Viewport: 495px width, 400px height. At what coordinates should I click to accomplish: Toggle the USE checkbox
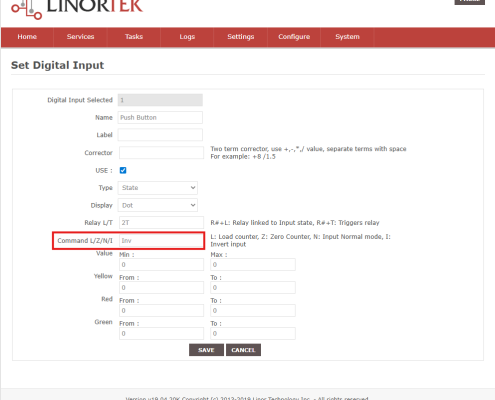123,170
